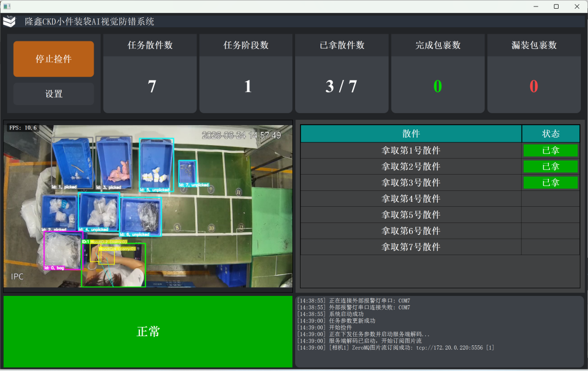Click the bin labeled id: 5, unpicked
The width and height of the screenshot is (588, 371).
[x=156, y=165]
